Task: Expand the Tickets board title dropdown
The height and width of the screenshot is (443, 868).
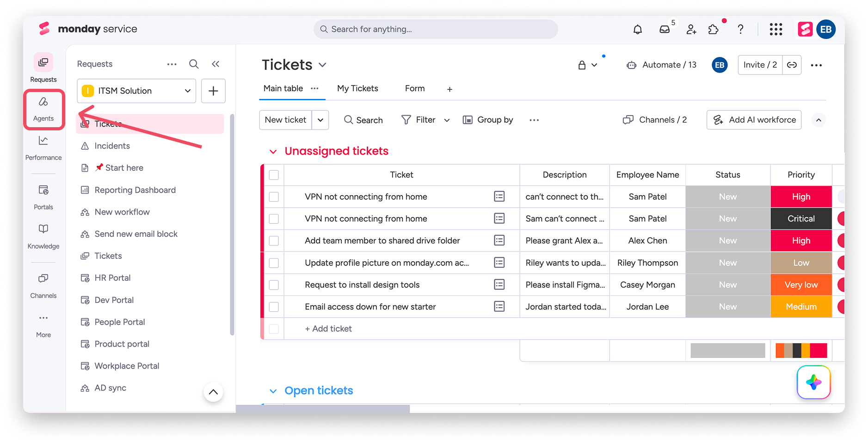Action: click(323, 65)
